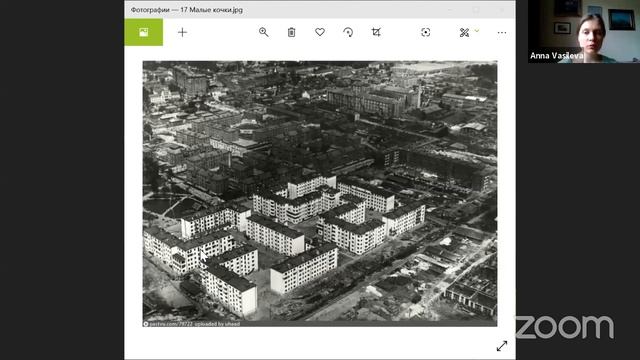
Task: Rotate the photo using the rotate icon
Action: coord(348,32)
